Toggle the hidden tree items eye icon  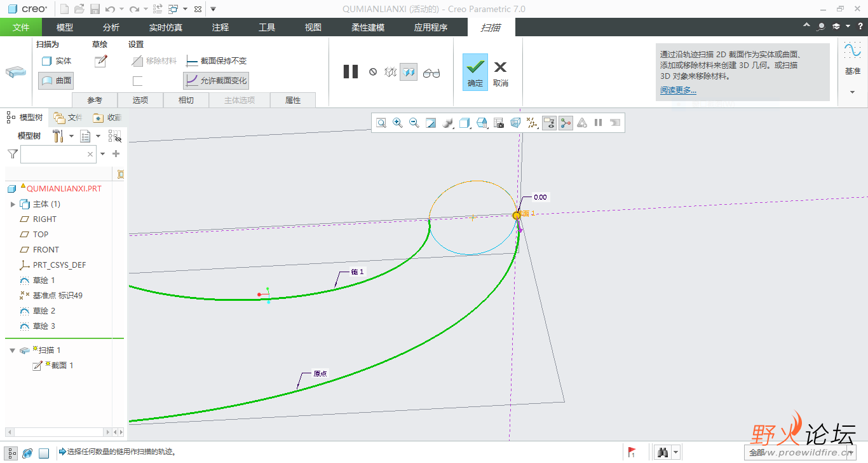115,136
